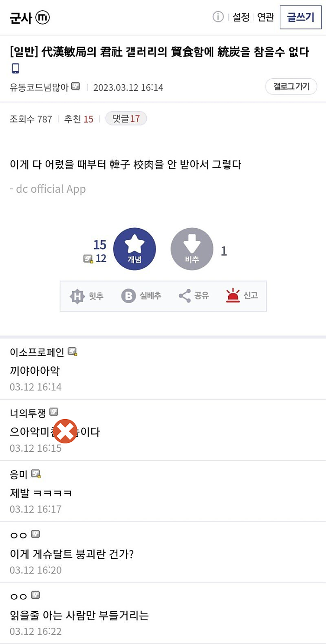Click the gallog icon beside 유동코드넘많아
Image resolution: width=326 pixels, height=644 pixels.
tap(75, 86)
